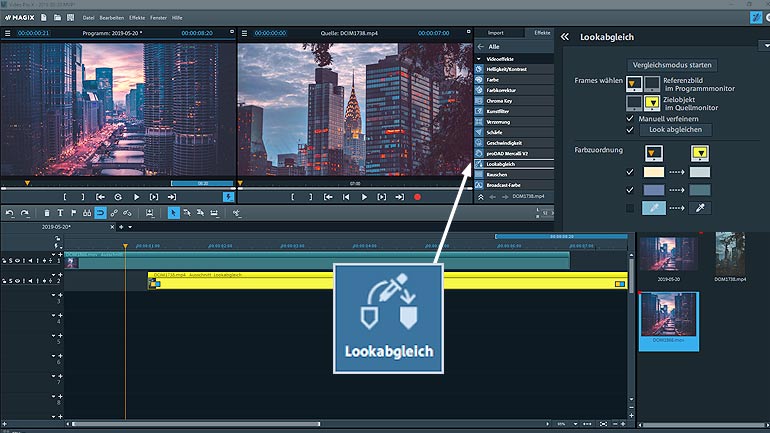Switch to the Effekte tab in media pool
Viewport: 770px width, 433px height.
pos(540,33)
